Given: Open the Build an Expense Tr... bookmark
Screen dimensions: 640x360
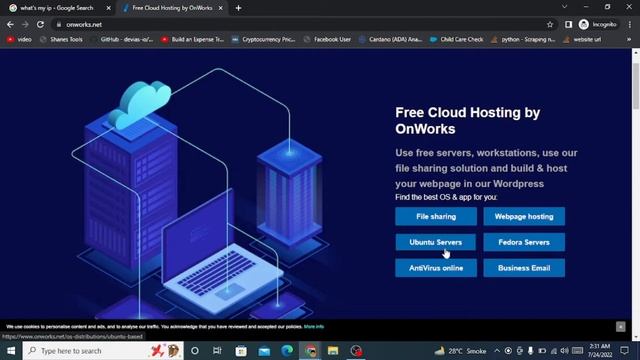Looking at the screenshot, I should pyautogui.click(x=193, y=40).
